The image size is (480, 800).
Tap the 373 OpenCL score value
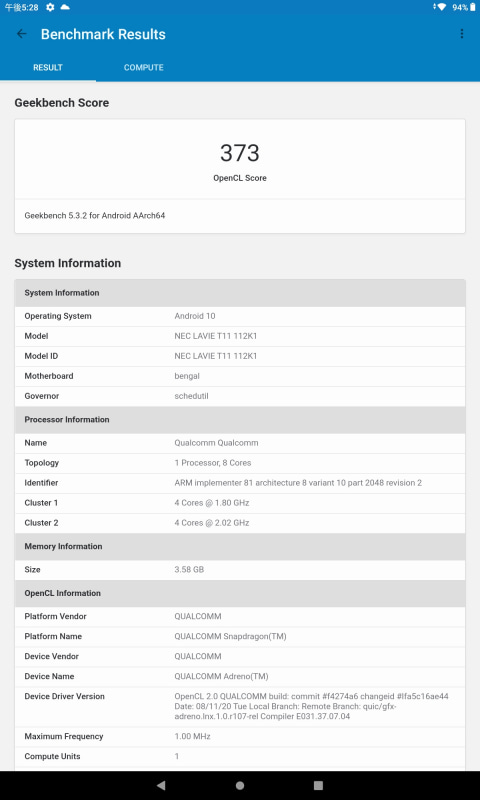coord(240,153)
